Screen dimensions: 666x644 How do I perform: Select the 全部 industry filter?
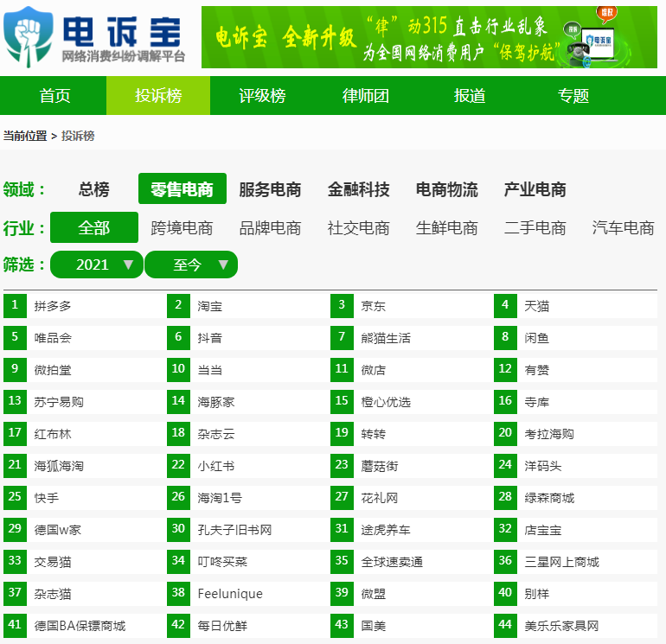[x=94, y=227]
